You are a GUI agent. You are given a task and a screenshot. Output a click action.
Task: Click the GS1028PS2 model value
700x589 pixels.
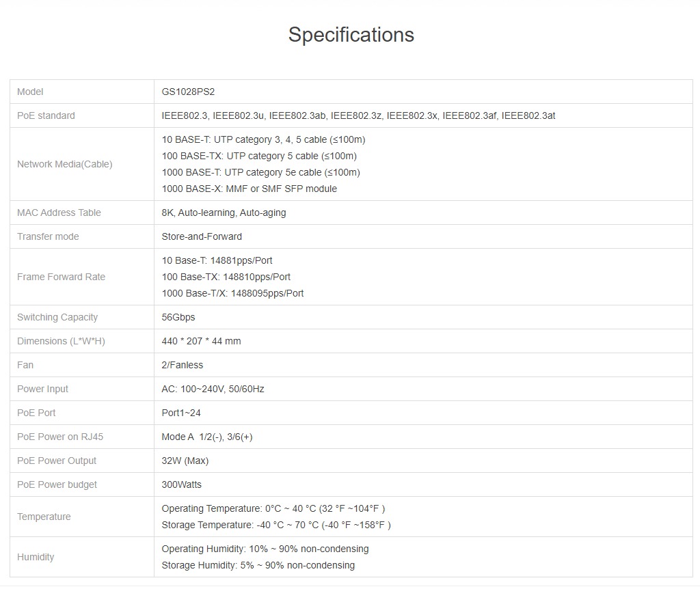coord(188,92)
